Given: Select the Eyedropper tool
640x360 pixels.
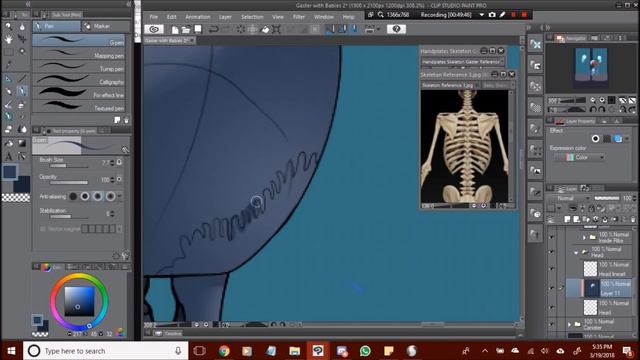Looking at the screenshot, I should (9, 65).
